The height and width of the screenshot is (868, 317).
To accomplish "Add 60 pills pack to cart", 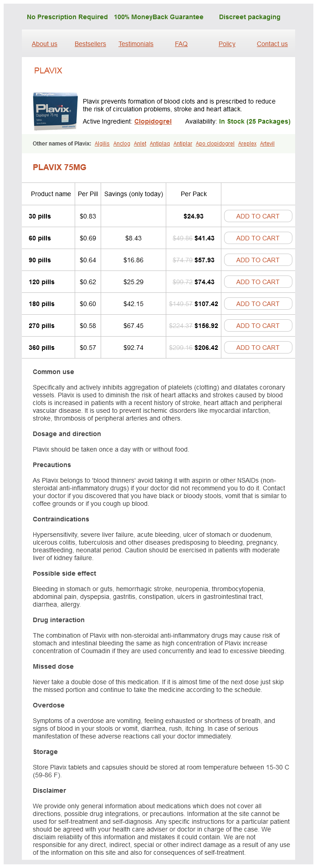I will click(258, 238).
